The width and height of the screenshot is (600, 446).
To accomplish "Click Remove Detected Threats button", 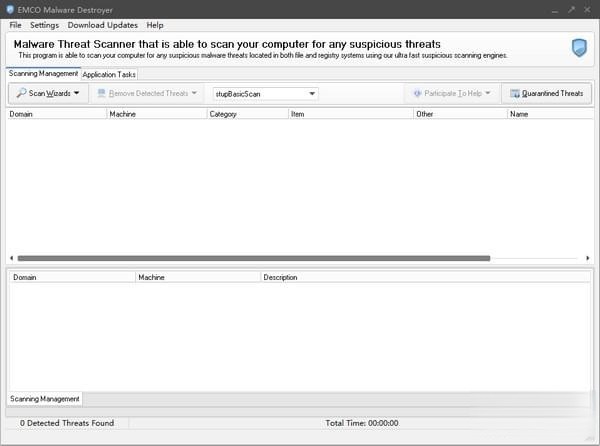I will (x=147, y=93).
